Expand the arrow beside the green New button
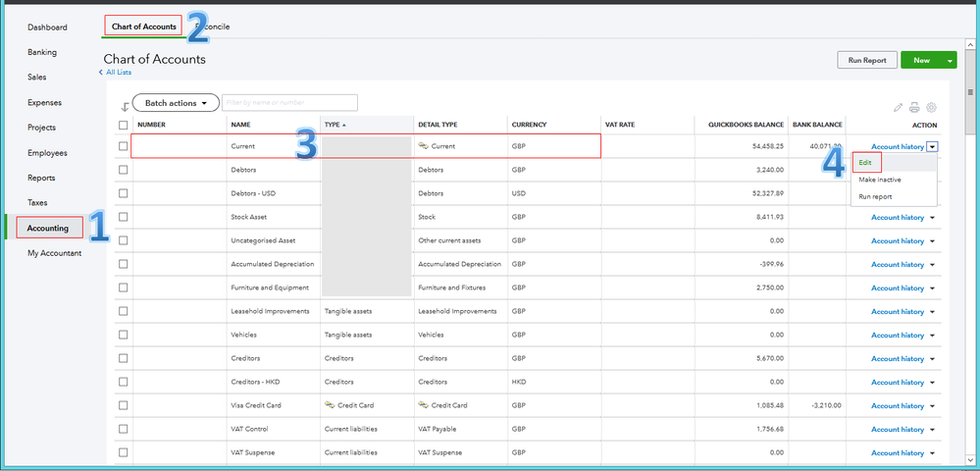Image resolution: width=980 pixels, height=471 pixels. click(950, 61)
